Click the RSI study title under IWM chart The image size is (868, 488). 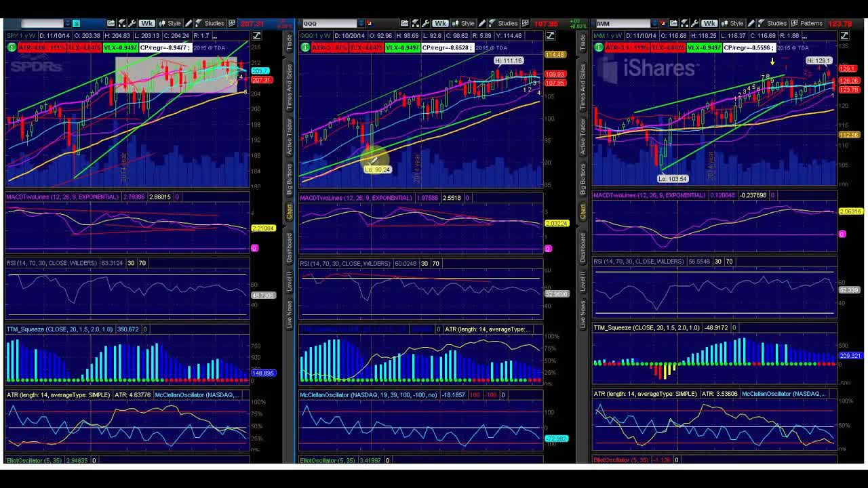pos(638,261)
